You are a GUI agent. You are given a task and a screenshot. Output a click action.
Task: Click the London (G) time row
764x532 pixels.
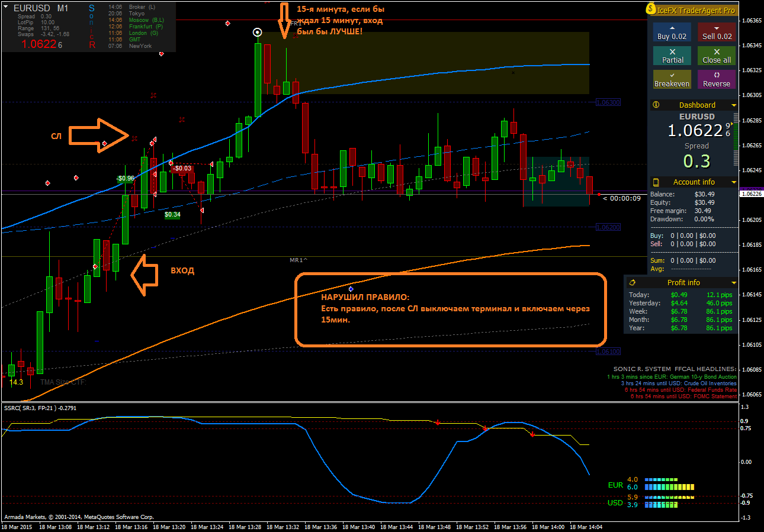(x=134, y=33)
